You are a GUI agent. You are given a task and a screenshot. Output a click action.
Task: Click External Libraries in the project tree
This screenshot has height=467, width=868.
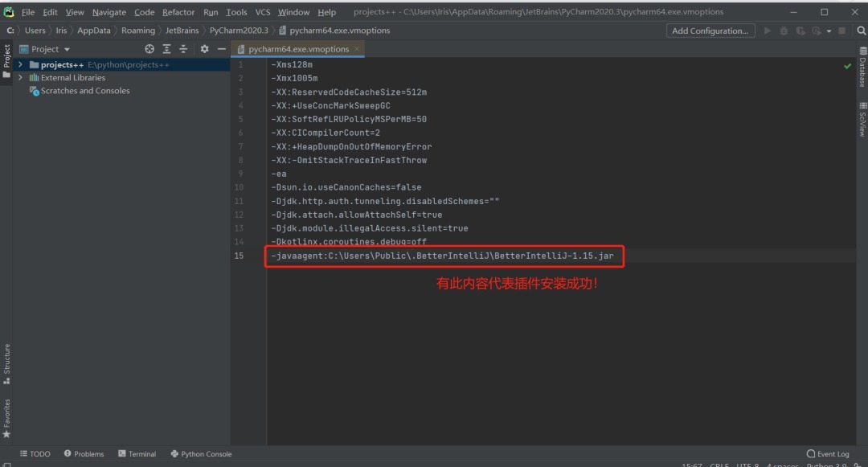pyautogui.click(x=71, y=77)
